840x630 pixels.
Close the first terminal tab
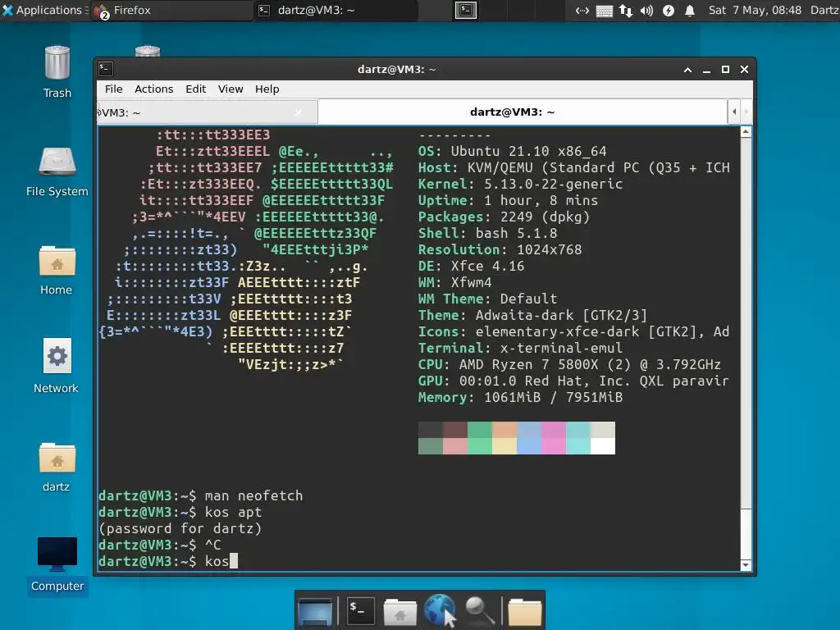(299, 112)
